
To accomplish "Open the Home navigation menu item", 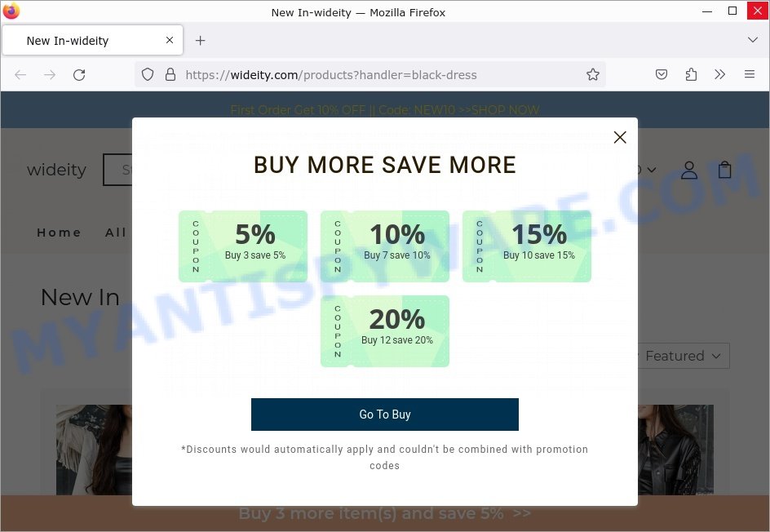I will (x=59, y=233).
